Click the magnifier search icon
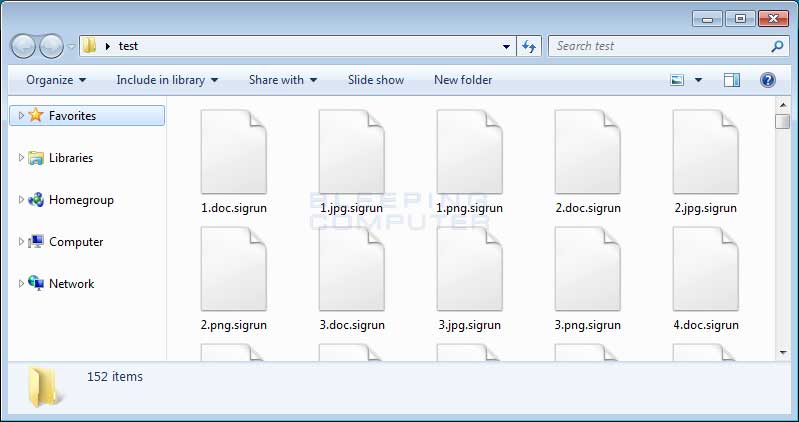 (x=777, y=46)
